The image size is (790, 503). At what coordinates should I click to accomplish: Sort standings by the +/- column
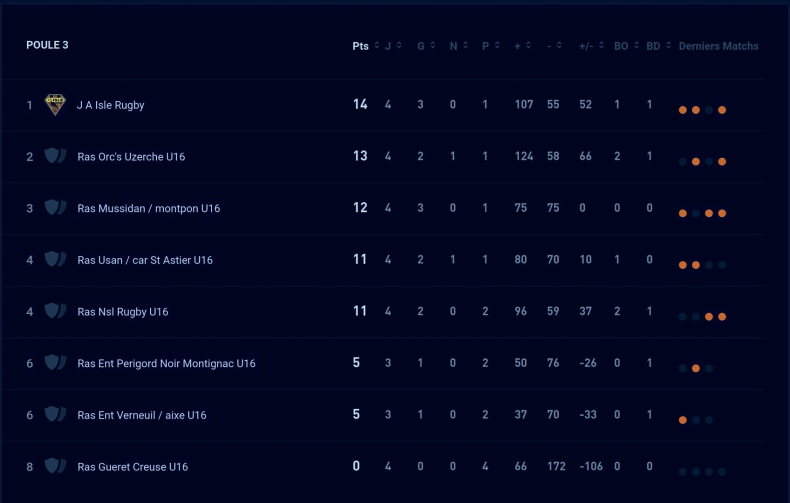tap(588, 46)
